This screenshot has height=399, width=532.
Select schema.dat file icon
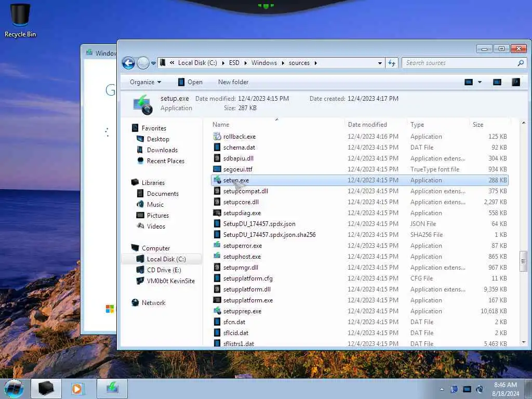coord(217,147)
